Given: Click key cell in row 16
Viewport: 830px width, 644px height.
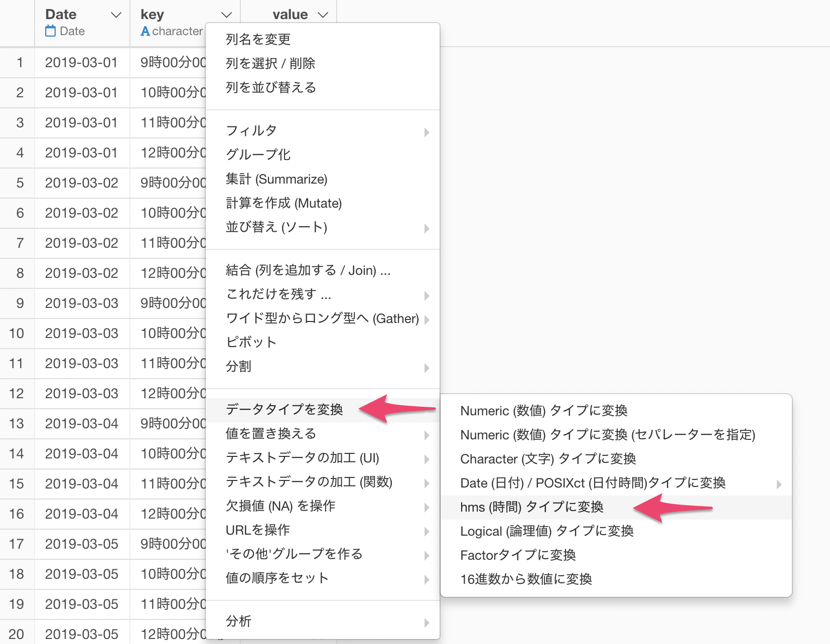Looking at the screenshot, I should pyautogui.click(x=168, y=514).
